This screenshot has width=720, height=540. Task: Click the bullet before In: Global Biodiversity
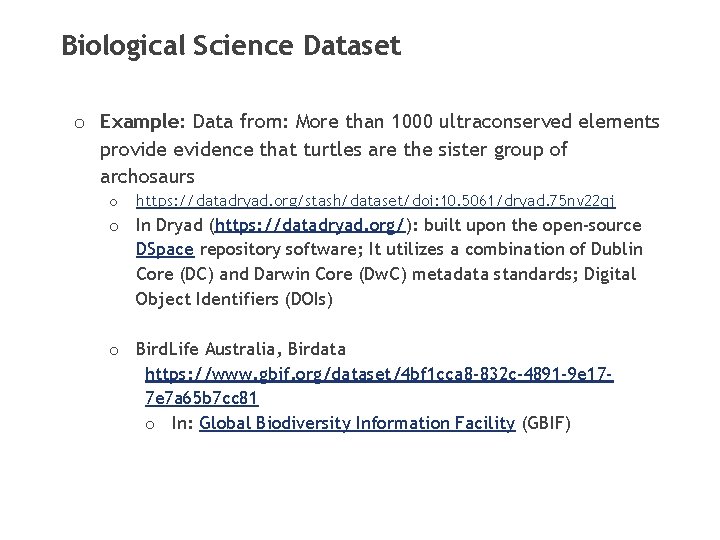point(150,425)
